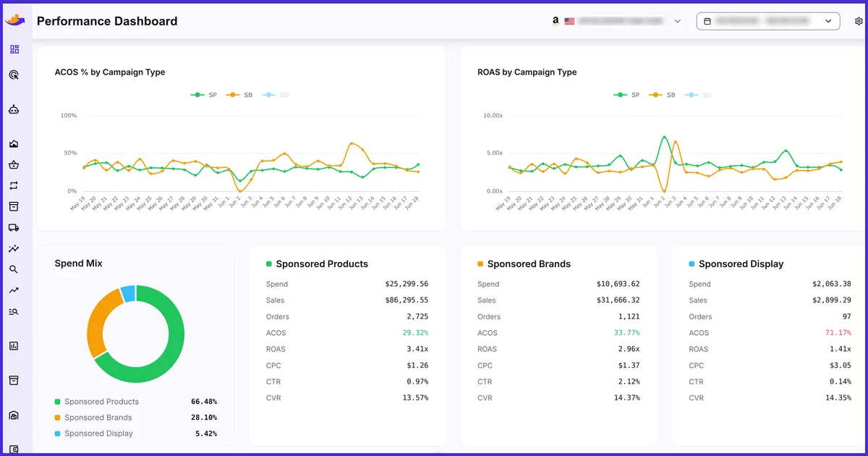Click the blue Sponsored Display legend square
This screenshot has height=456, width=868.
coord(58,434)
